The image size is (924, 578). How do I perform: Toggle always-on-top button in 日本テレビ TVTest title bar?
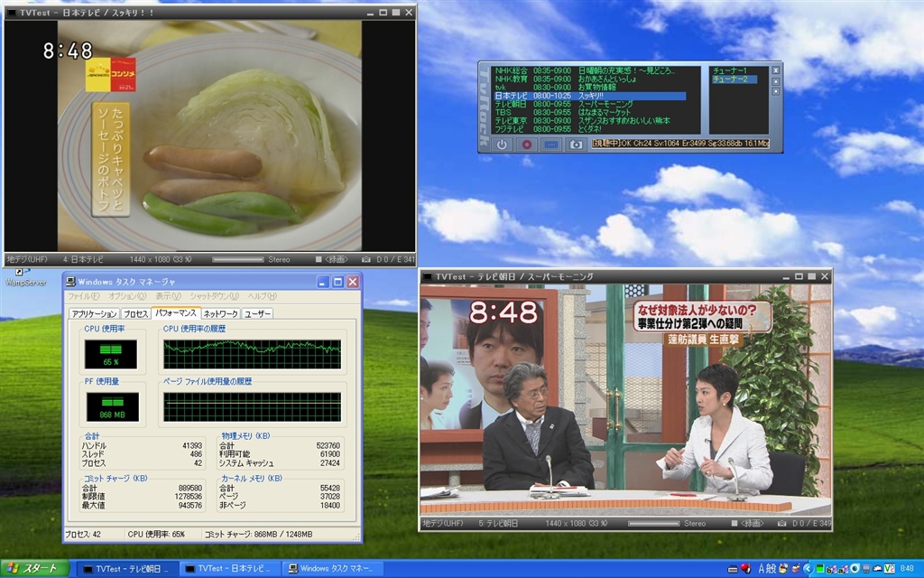click(396, 13)
